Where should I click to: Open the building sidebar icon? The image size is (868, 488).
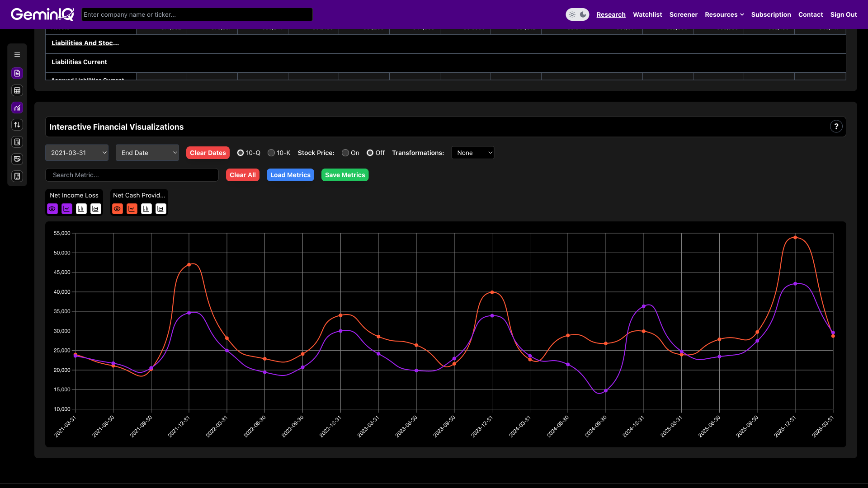click(17, 176)
